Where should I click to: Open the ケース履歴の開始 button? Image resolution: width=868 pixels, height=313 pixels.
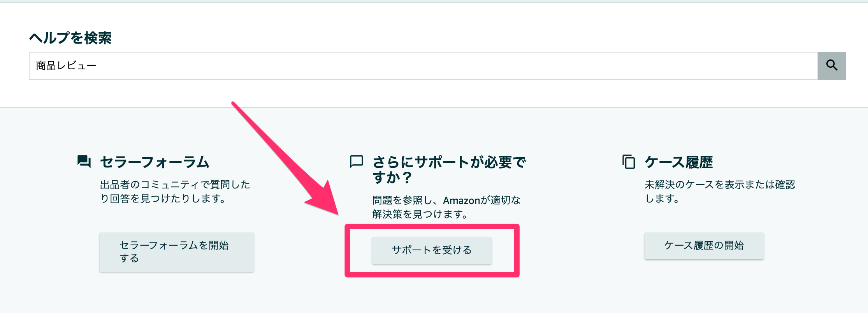tap(704, 246)
